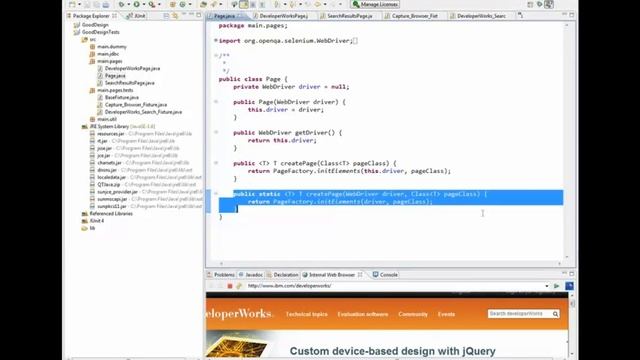Click the New Java Package icon
The height and width of the screenshot is (360, 640).
pos(172,4)
